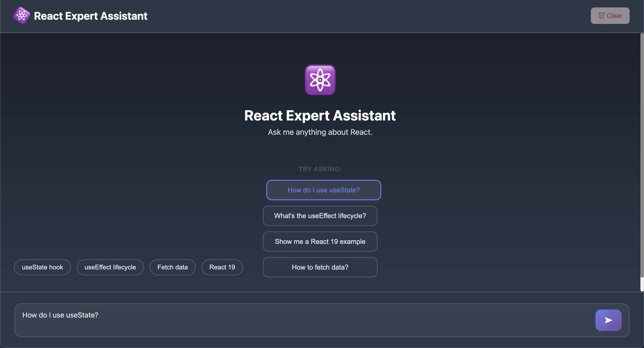Click the 'Fetch data' chip

pyautogui.click(x=172, y=267)
